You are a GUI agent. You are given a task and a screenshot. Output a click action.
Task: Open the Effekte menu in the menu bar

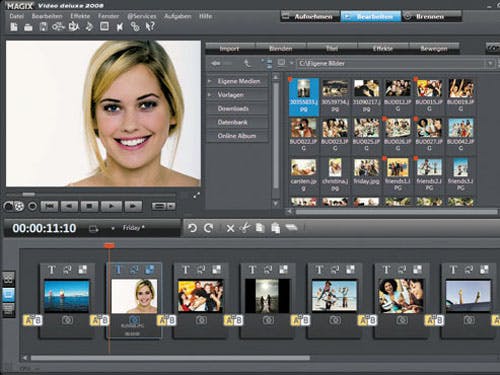tap(80, 16)
